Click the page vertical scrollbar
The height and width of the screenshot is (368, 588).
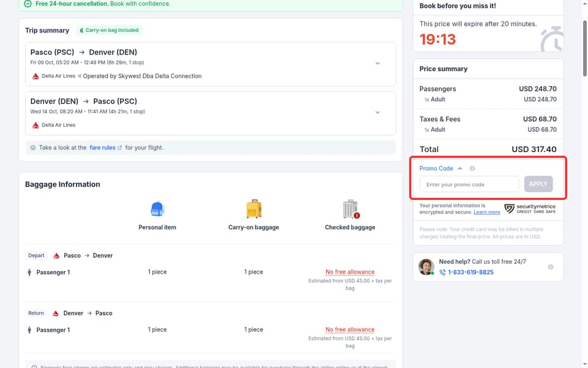[584, 48]
